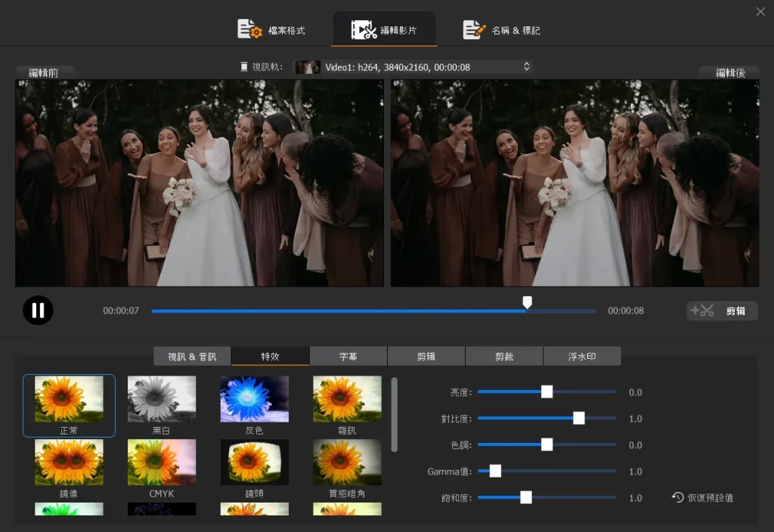
Task: Click the video track stepper arrows
Action: pos(526,66)
